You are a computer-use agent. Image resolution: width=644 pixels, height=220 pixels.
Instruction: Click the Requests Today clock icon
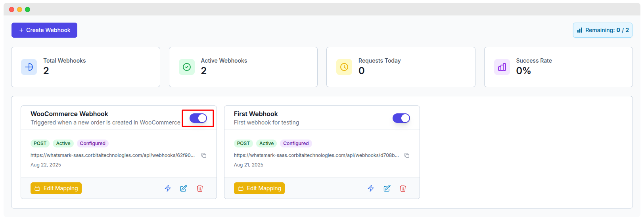click(x=344, y=67)
